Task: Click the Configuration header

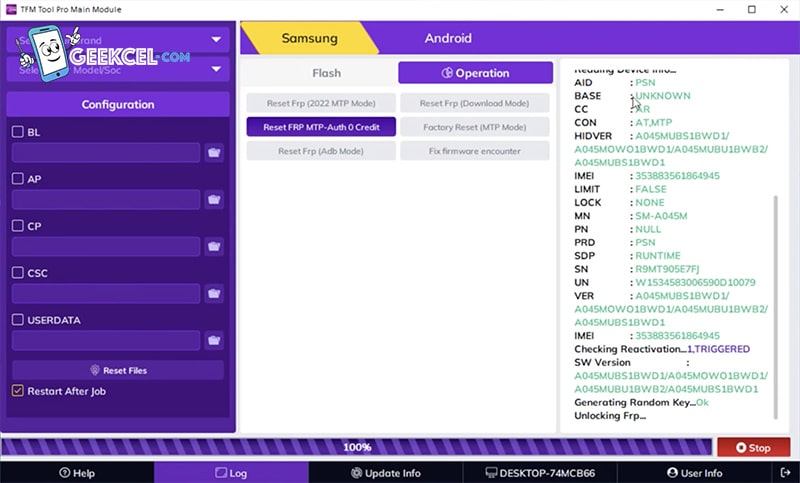Action: tap(118, 105)
